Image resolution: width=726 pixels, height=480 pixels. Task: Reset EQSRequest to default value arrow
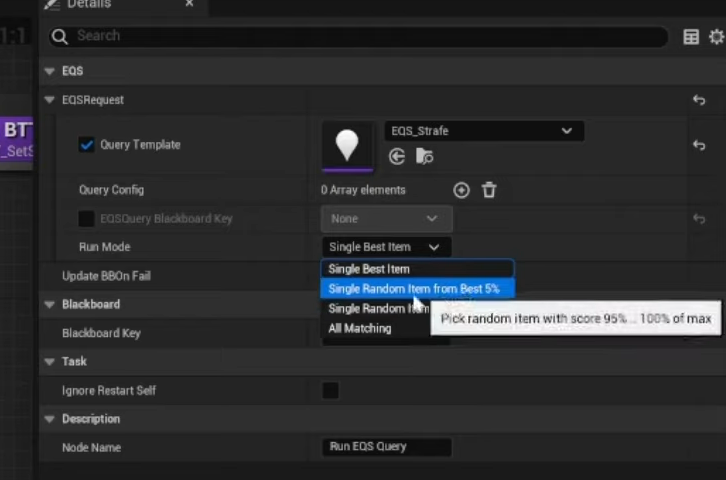(699, 100)
